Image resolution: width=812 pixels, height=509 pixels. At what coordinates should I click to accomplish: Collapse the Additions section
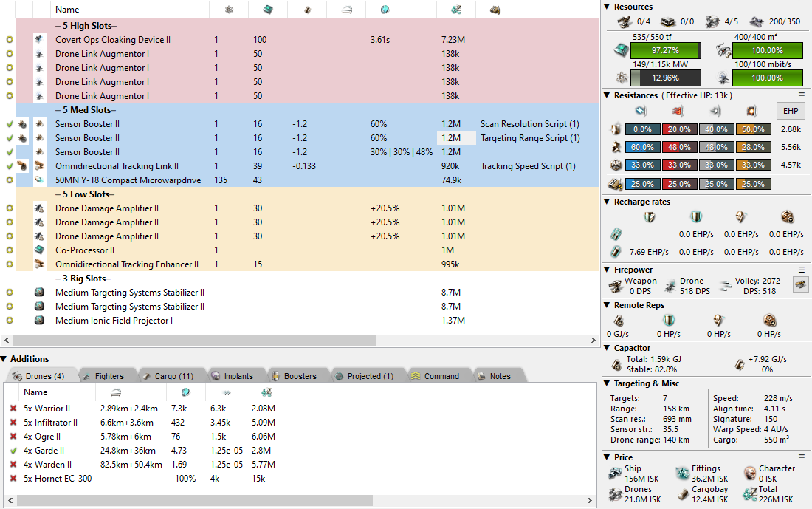pos(4,358)
